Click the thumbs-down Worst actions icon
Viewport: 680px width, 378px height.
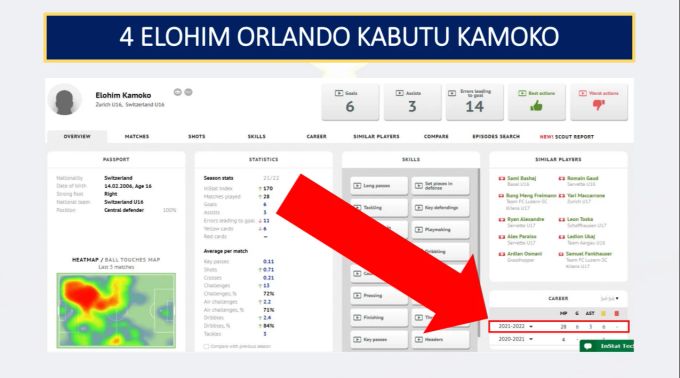pos(598,105)
